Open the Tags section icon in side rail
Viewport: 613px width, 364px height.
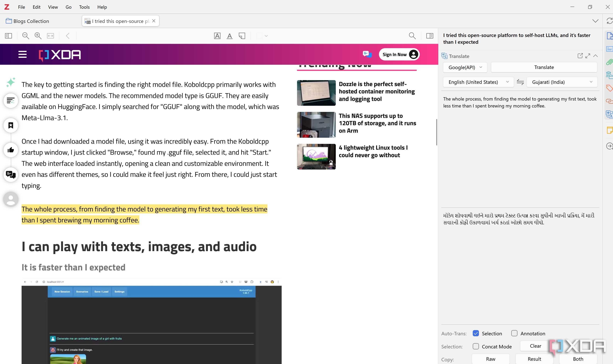pos(609,88)
